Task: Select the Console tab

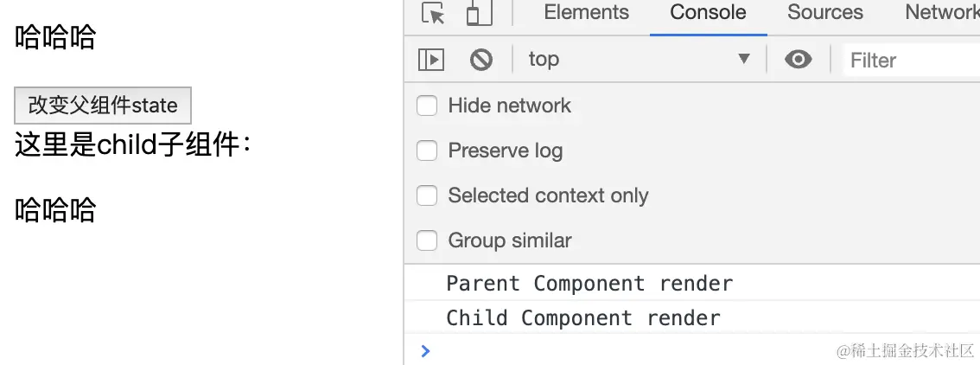Action: 708,12
